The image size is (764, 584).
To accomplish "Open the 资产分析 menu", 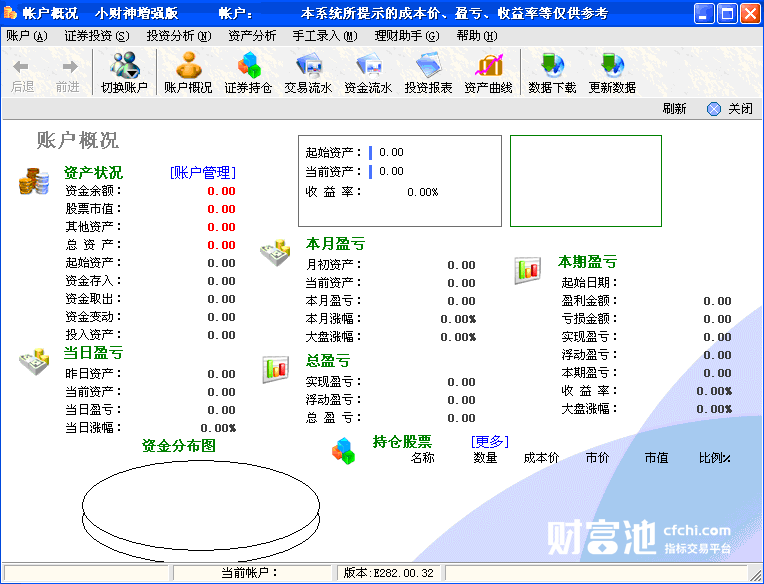I will [x=252, y=36].
